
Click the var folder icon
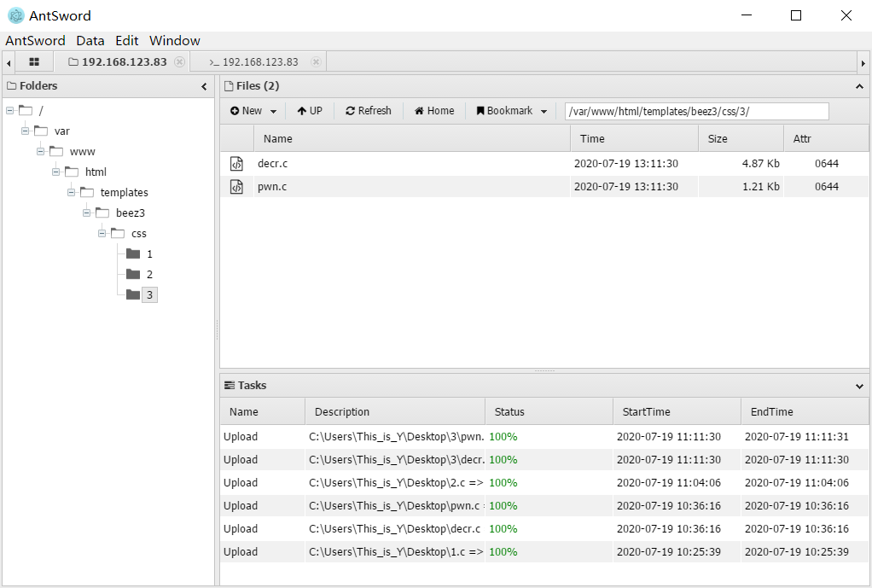coord(41,131)
